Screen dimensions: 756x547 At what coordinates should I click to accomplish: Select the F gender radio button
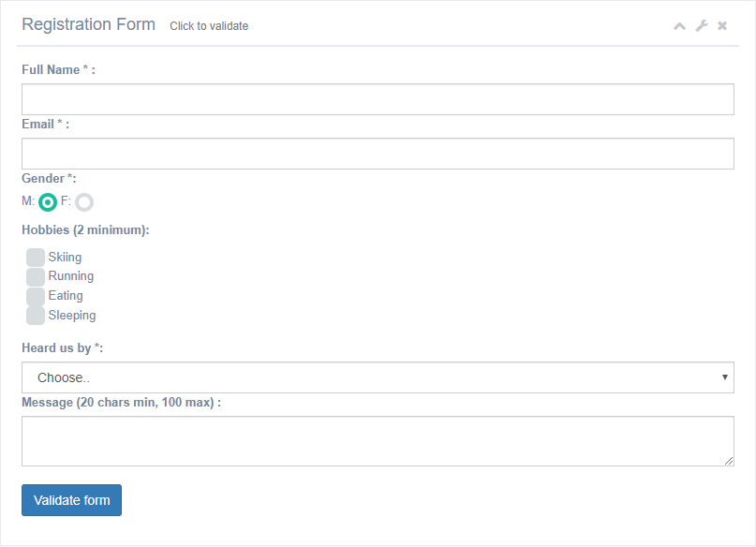click(84, 202)
